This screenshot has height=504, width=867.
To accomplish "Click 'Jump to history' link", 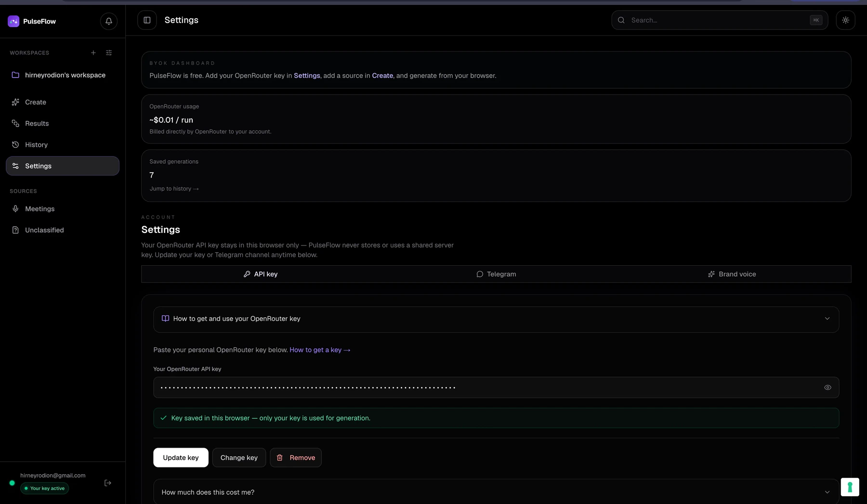I will 174,189.
